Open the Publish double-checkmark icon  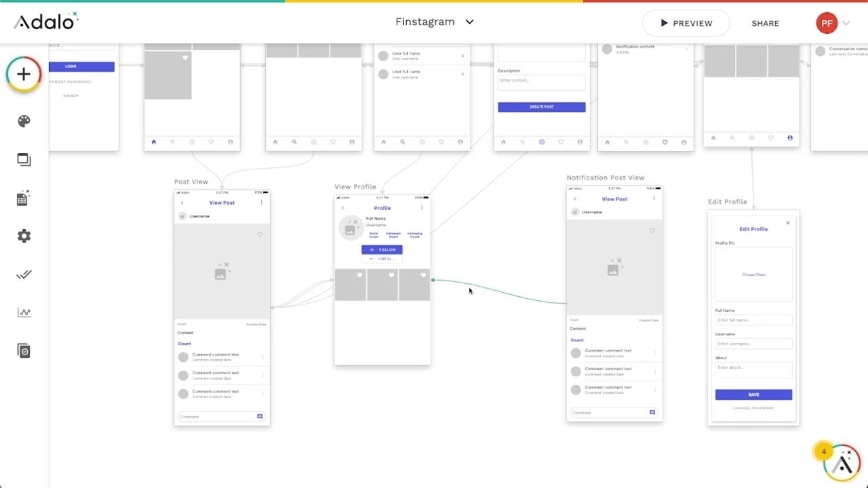(24, 274)
